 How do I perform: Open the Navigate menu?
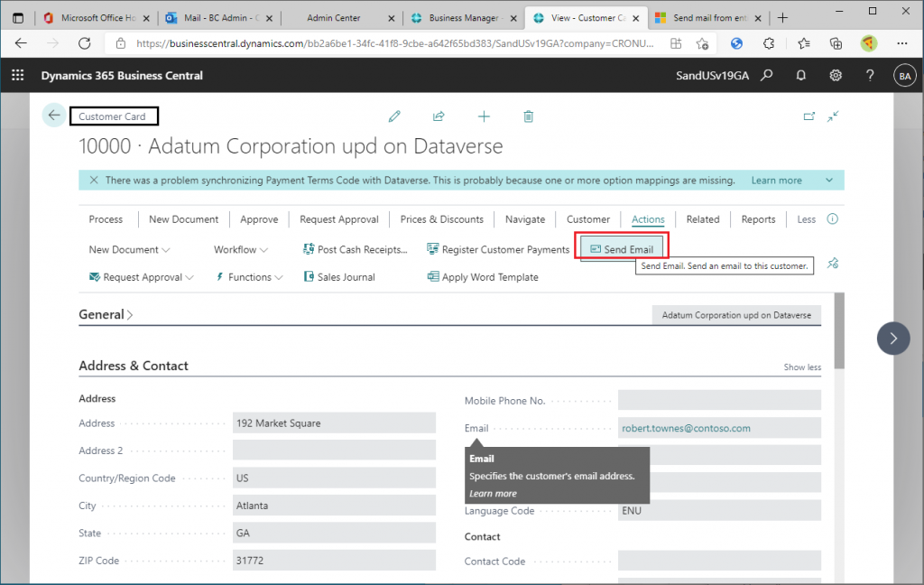pos(525,219)
